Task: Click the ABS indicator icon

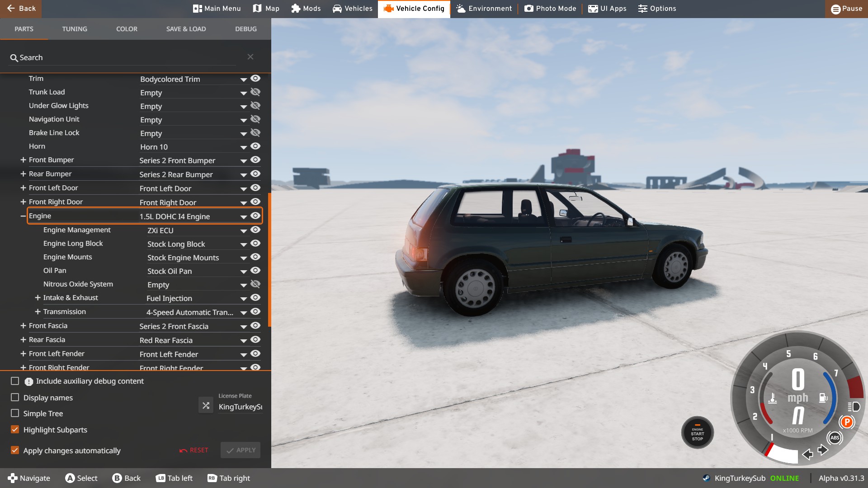Action: pos(835,437)
